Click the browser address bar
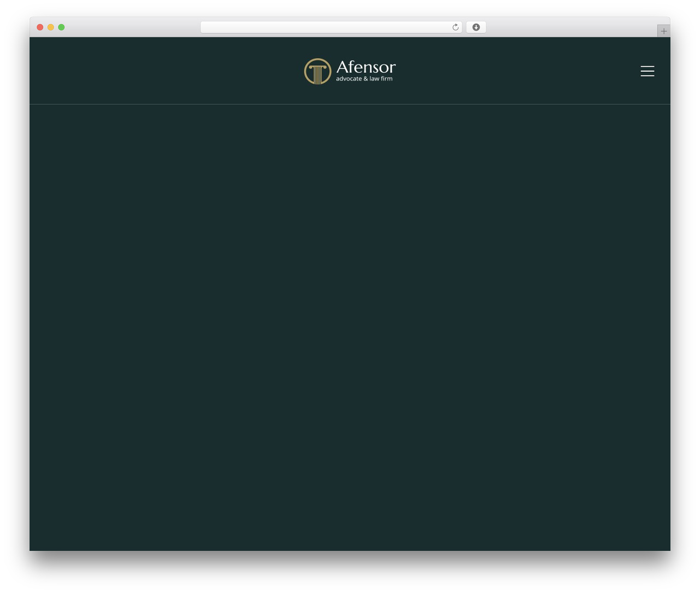700x593 pixels. click(x=331, y=27)
